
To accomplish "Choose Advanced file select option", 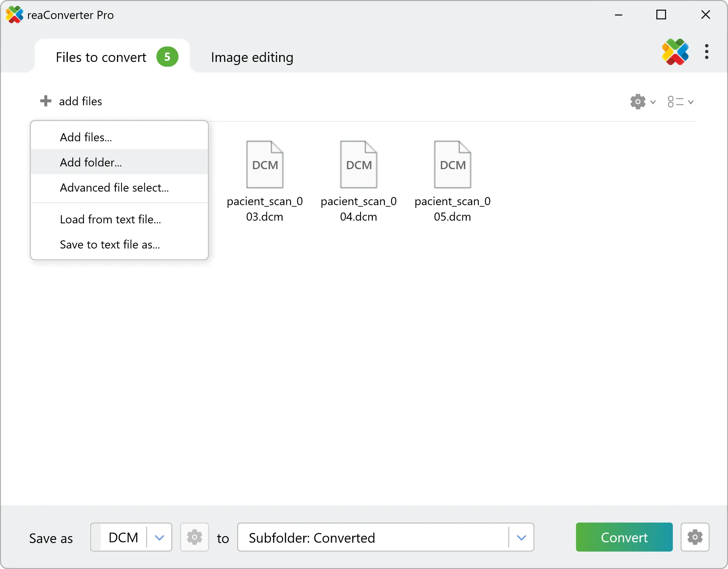I will point(114,188).
